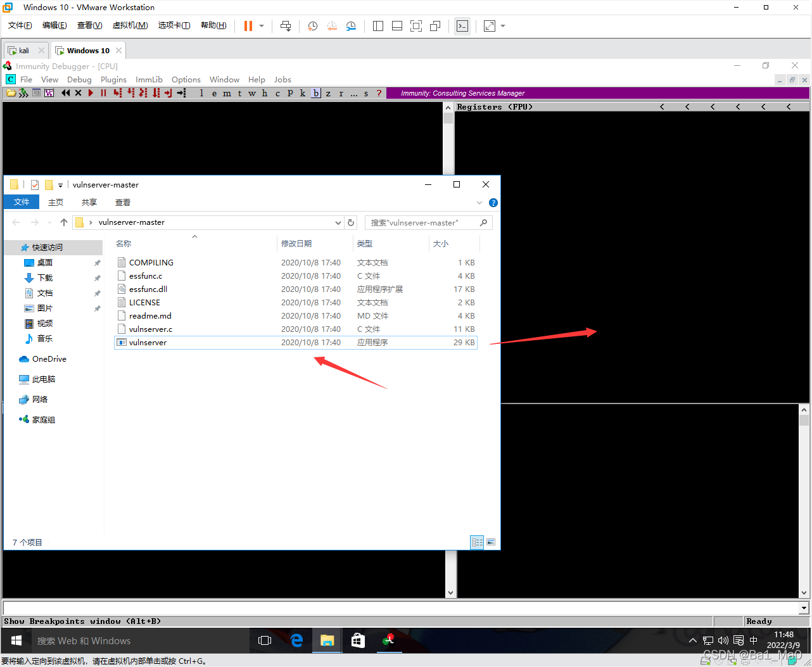Open Edge browser from taskbar

[x=296, y=640]
